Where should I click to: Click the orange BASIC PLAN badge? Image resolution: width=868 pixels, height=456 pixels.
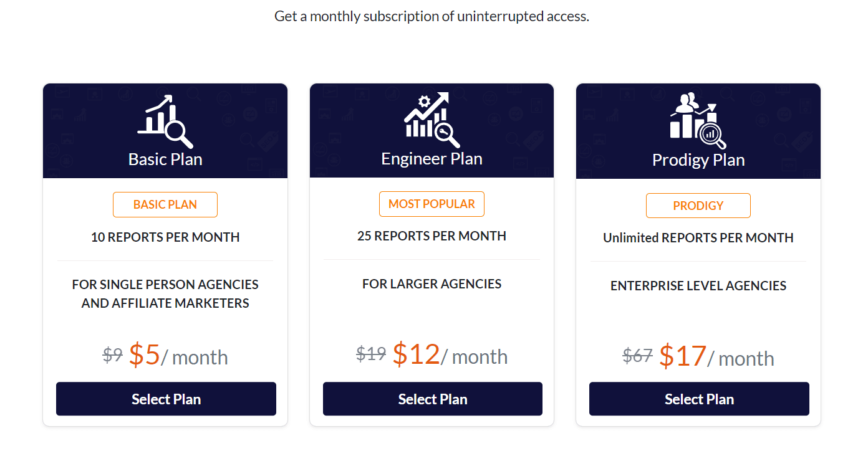click(x=165, y=204)
